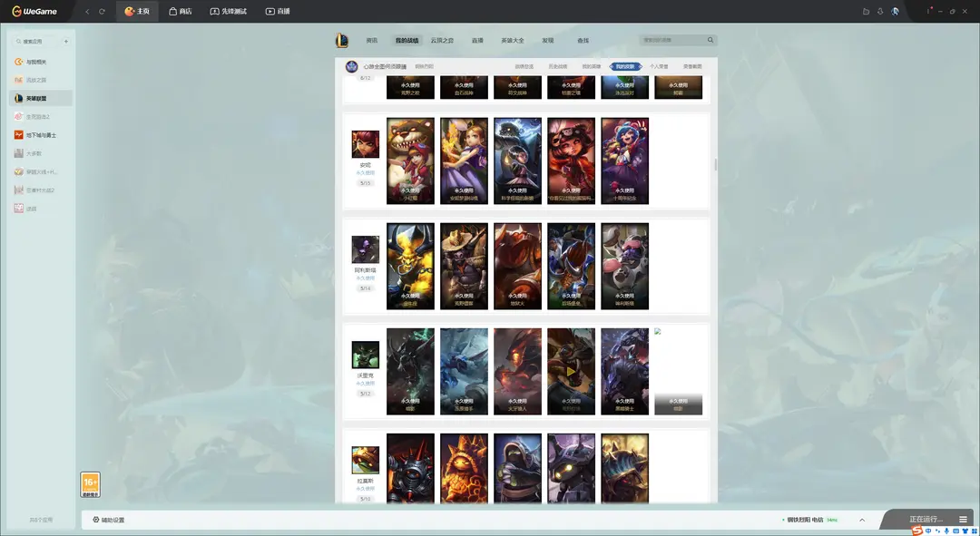Click the yellow play icon on Warwick's skin
Viewport: 980px width, 536px height.
click(x=571, y=372)
